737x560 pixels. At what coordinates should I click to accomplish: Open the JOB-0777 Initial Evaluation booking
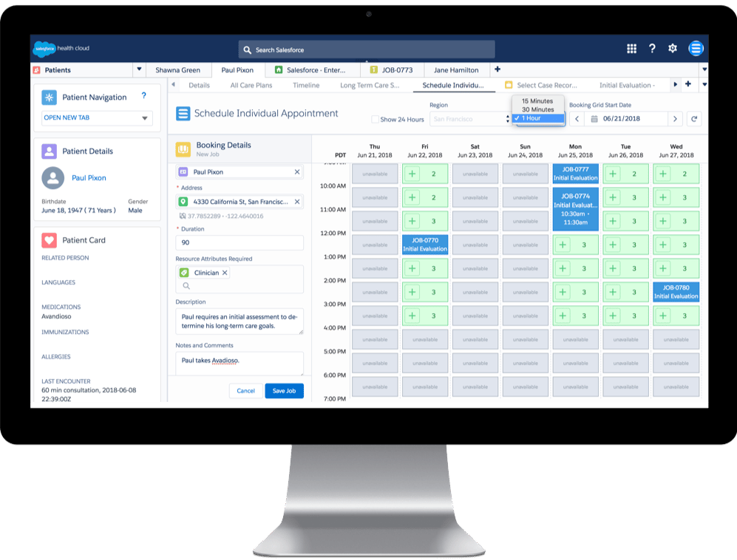575,174
